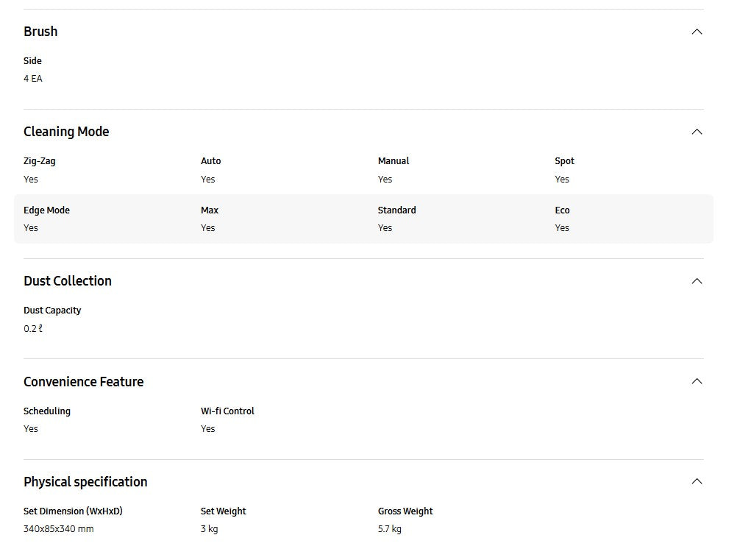Image resolution: width=740 pixels, height=560 pixels.
Task: Click the Zig-Zag spec label
Action: tap(39, 161)
